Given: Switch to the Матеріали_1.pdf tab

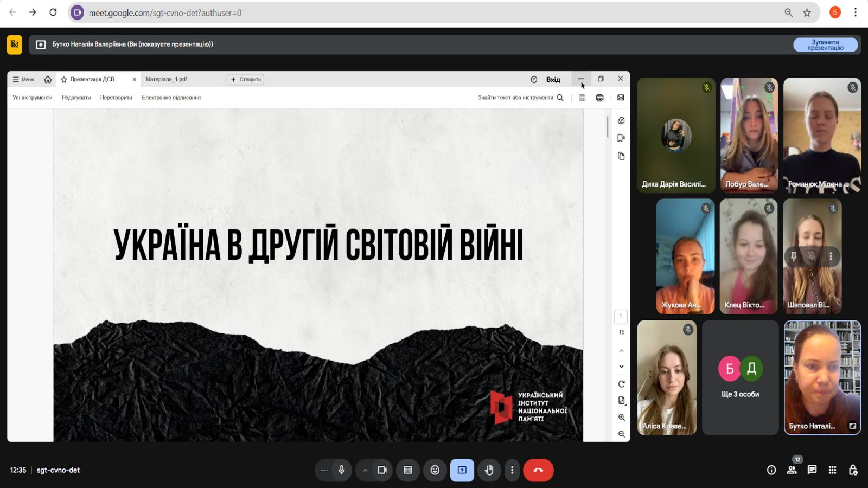Looking at the screenshot, I should (166, 79).
